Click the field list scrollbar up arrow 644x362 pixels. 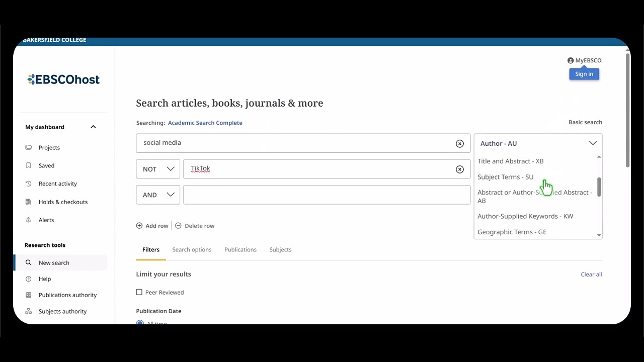(x=599, y=157)
